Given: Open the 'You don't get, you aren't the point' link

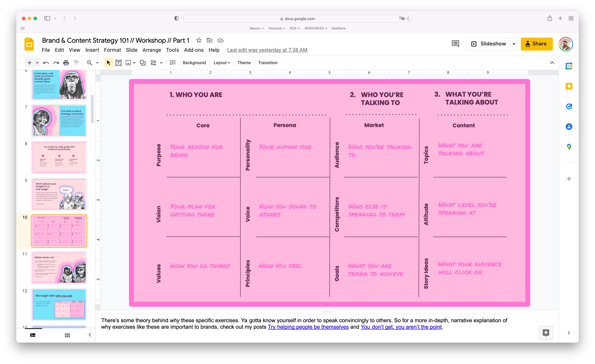Looking at the screenshot, I should pyautogui.click(x=401, y=327).
